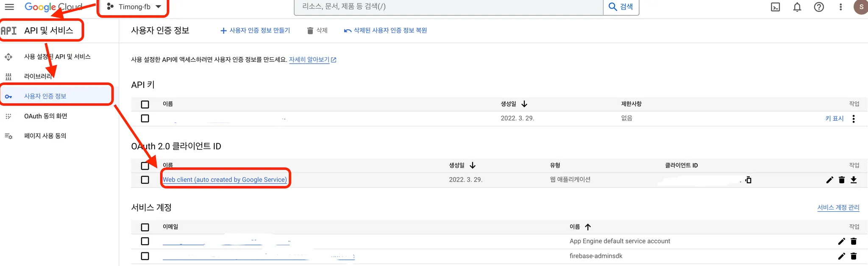Go to OAuth 동의 화면 in sidebar
This screenshot has height=266, width=868.
pyautogui.click(x=46, y=116)
